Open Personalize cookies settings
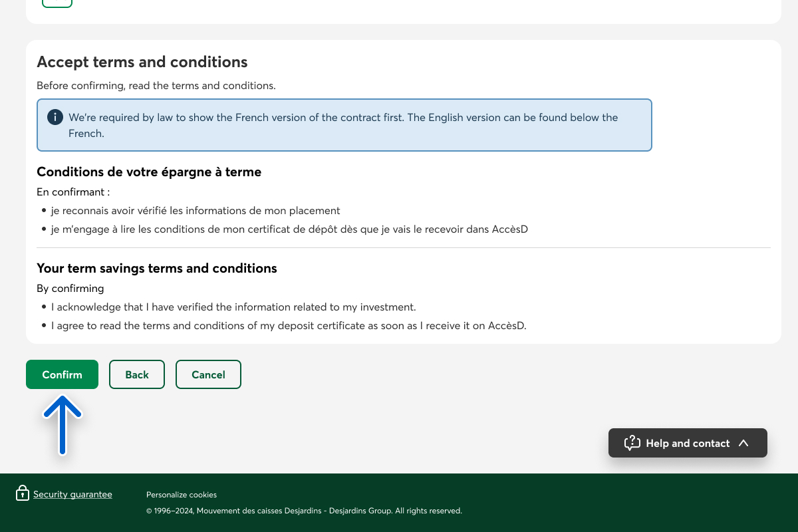This screenshot has width=798, height=532. click(182, 495)
